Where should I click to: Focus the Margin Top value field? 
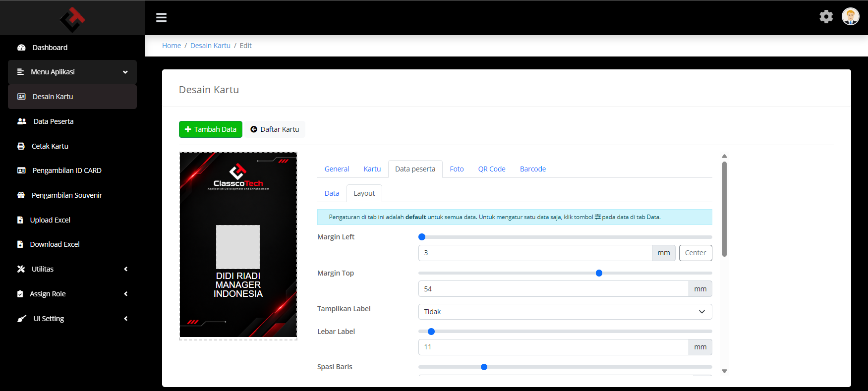[x=554, y=289]
